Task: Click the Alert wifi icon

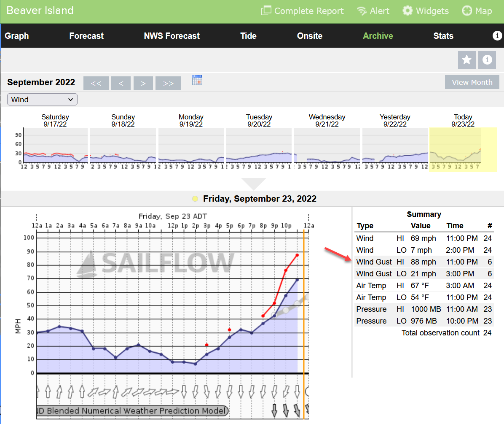Action: tap(362, 11)
